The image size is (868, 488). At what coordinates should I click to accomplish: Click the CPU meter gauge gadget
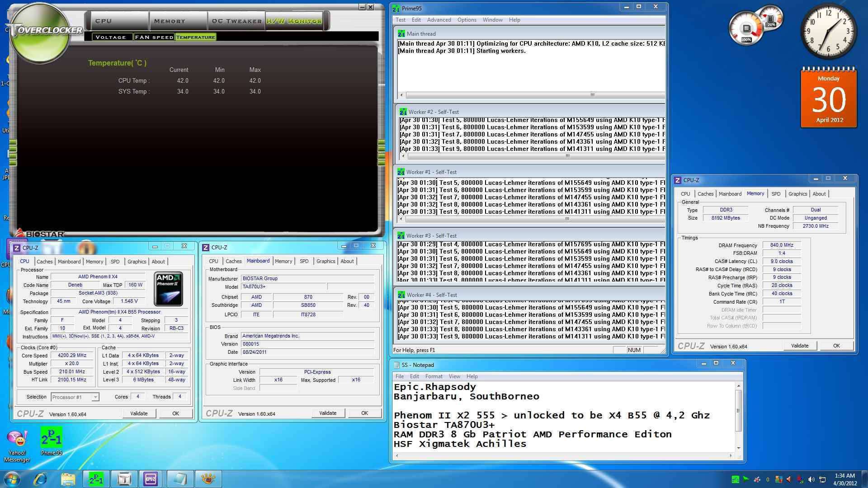[x=746, y=28]
